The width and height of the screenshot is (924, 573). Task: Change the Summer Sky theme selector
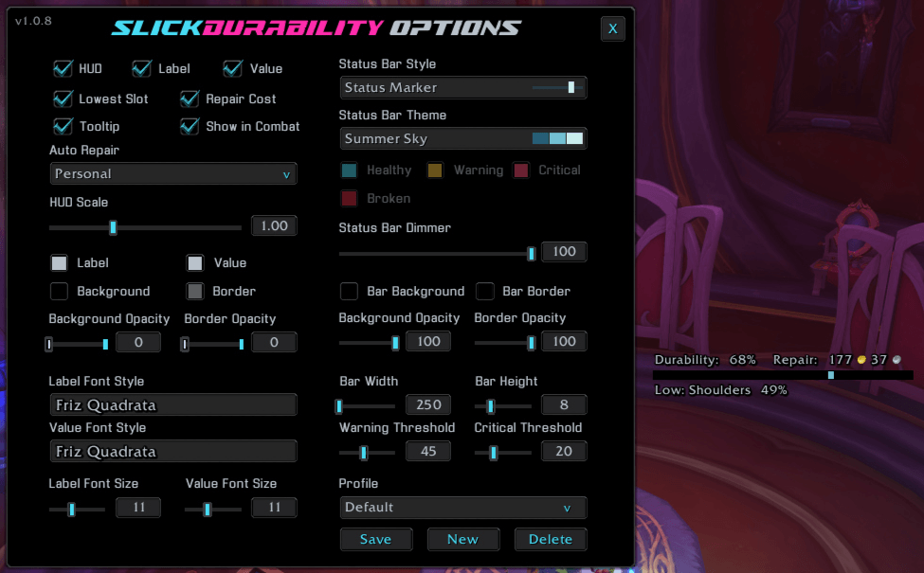click(x=463, y=138)
